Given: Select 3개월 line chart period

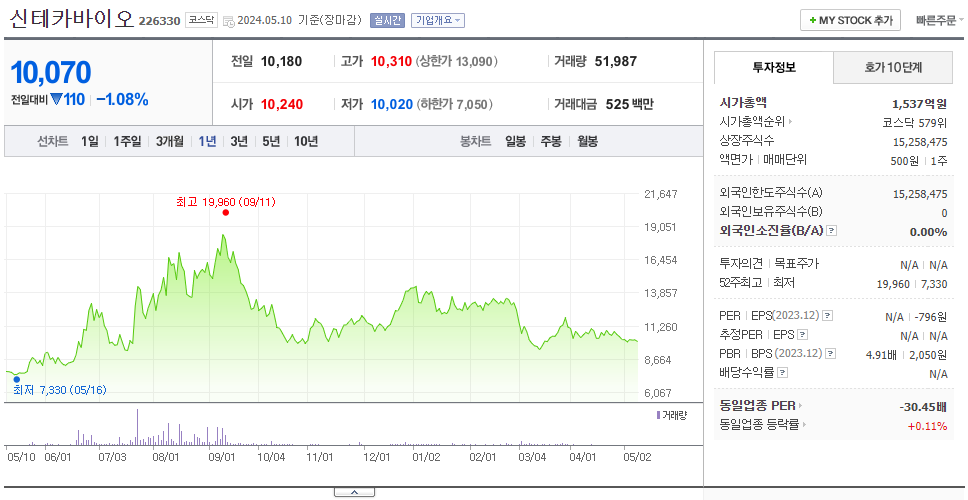Looking at the screenshot, I should click(170, 141).
